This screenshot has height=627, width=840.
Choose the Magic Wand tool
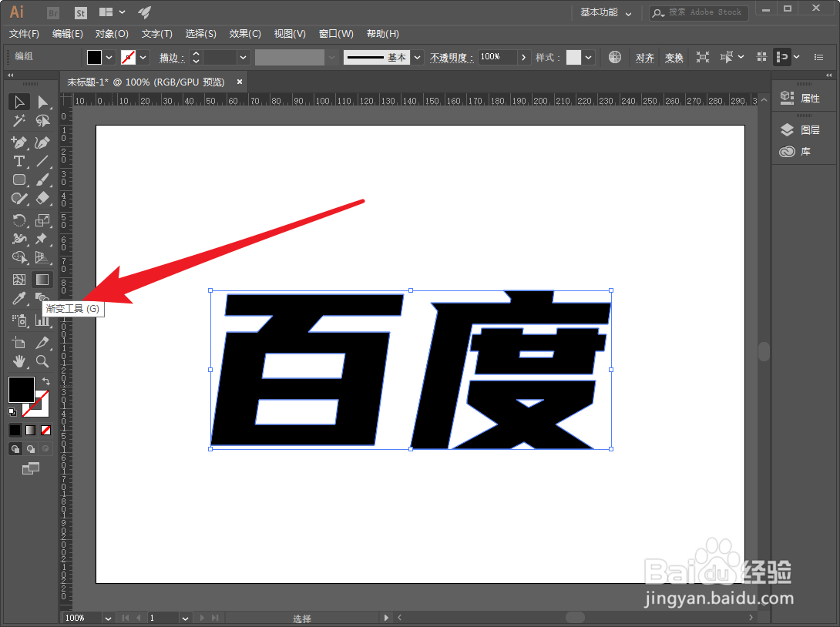[x=19, y=121]
